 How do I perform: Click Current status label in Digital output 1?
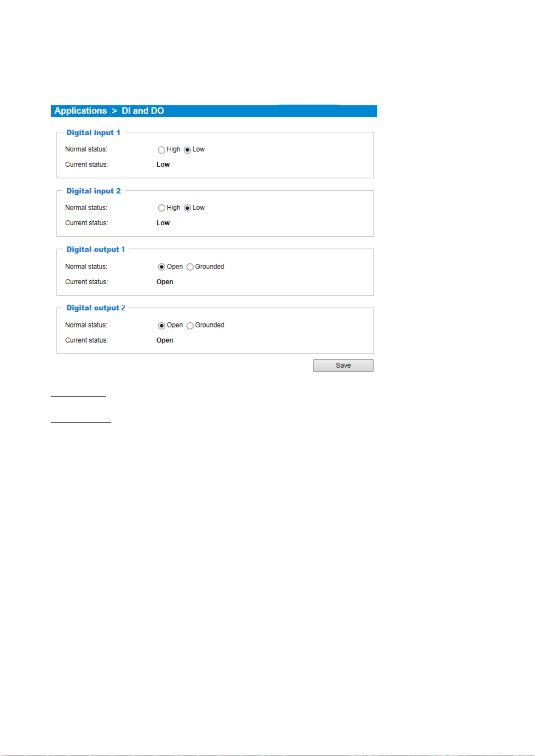click(x=86, y=282)
